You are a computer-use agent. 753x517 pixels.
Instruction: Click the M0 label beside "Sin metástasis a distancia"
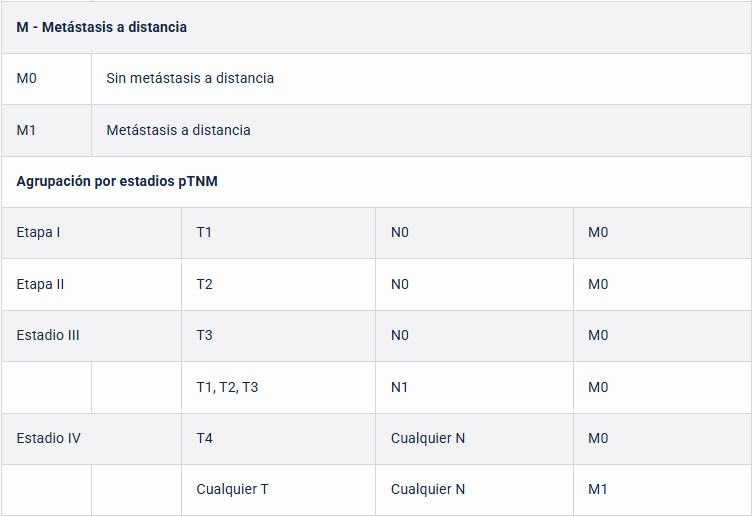click(x=27, y=78)
